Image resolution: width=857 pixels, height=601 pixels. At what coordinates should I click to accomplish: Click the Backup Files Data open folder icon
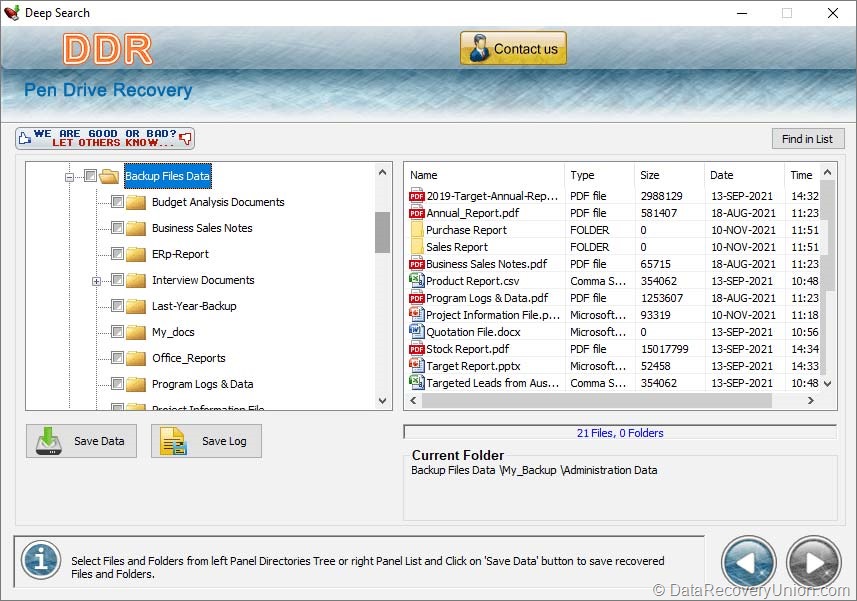[x=109, y=176]
